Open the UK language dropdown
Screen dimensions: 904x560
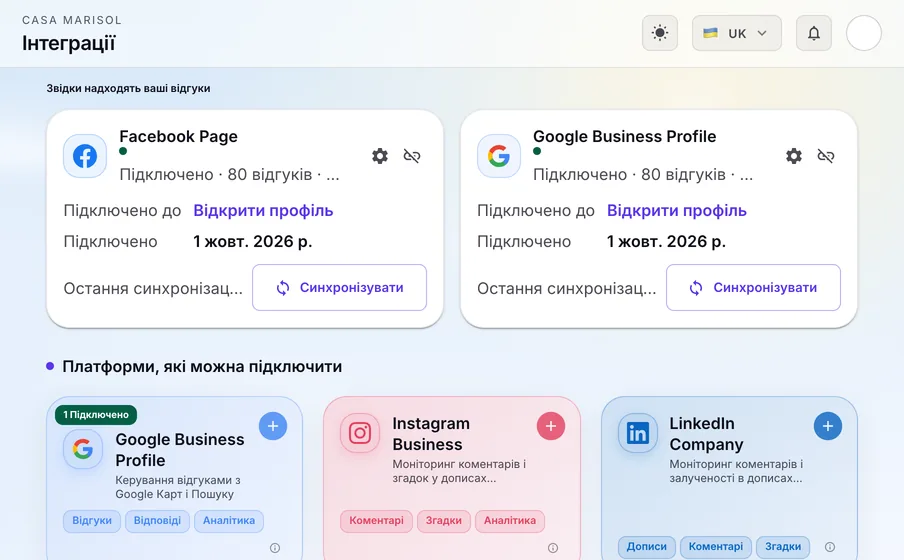point(736,33)
